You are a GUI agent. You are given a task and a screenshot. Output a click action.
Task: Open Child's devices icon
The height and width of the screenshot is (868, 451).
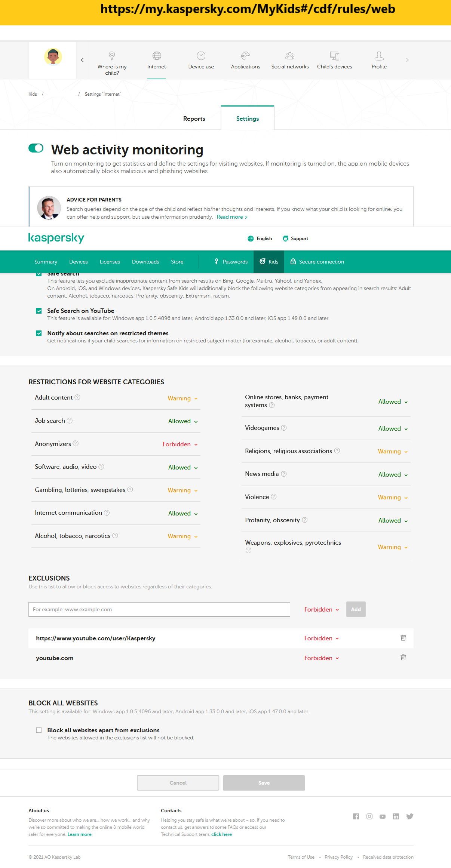(335, 56)
